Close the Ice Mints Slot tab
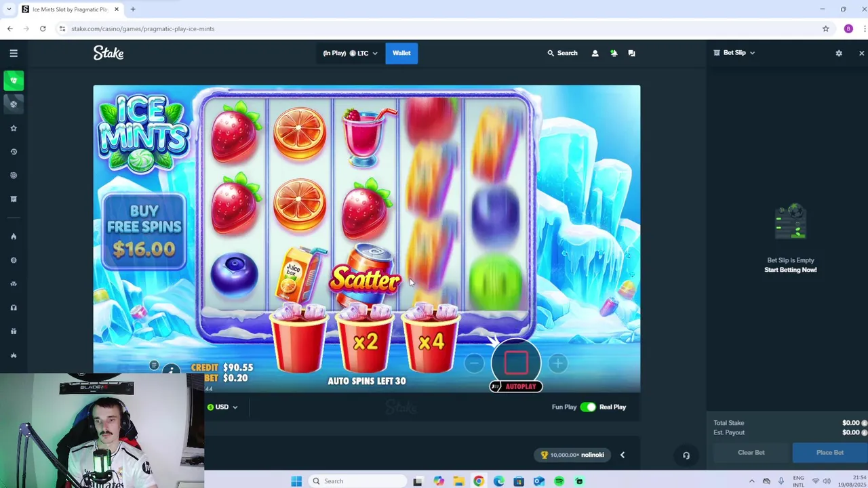Screen dimensions: 868x488 pos(117,9)
